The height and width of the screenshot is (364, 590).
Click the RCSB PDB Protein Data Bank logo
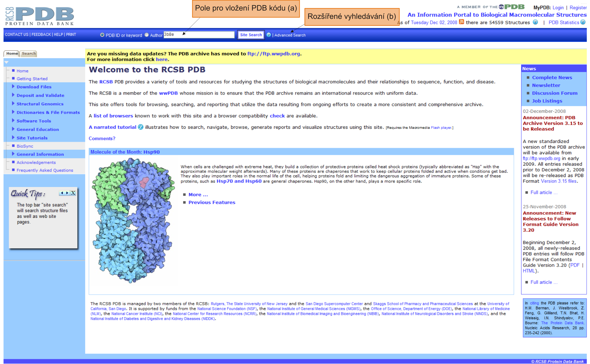pyautogui.click(x=39, y=16)
